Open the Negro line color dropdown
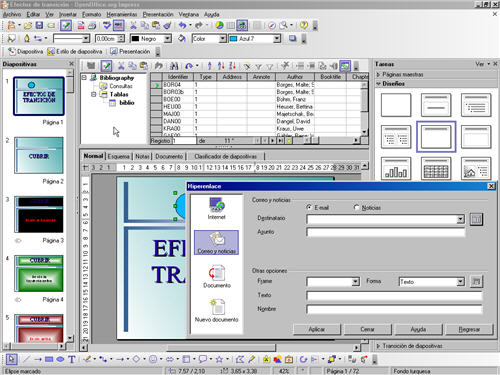500x375 pixels. (168, 39)
